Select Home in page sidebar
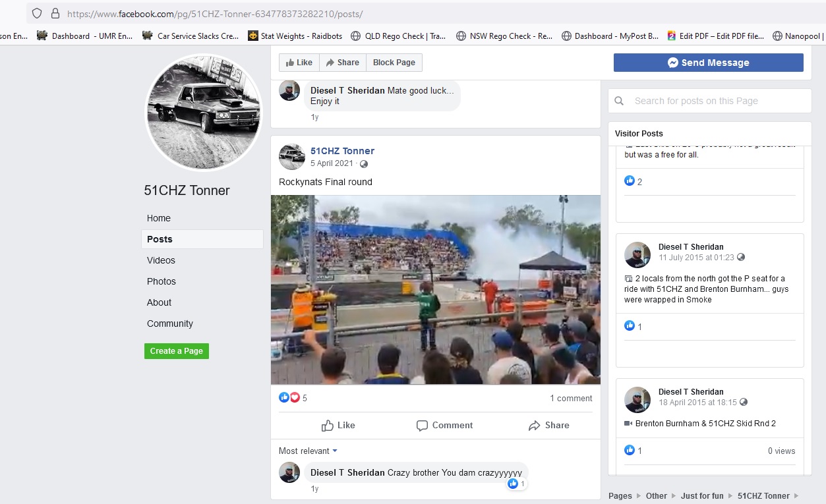The width and height of the screenshot is (826, 504). 159,218
